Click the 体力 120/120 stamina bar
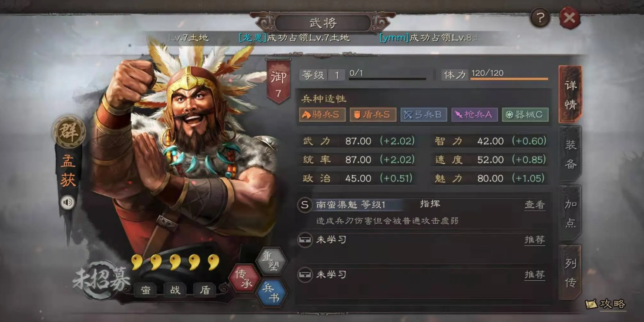Screen dimensions: 644x322 pos(509,79)
